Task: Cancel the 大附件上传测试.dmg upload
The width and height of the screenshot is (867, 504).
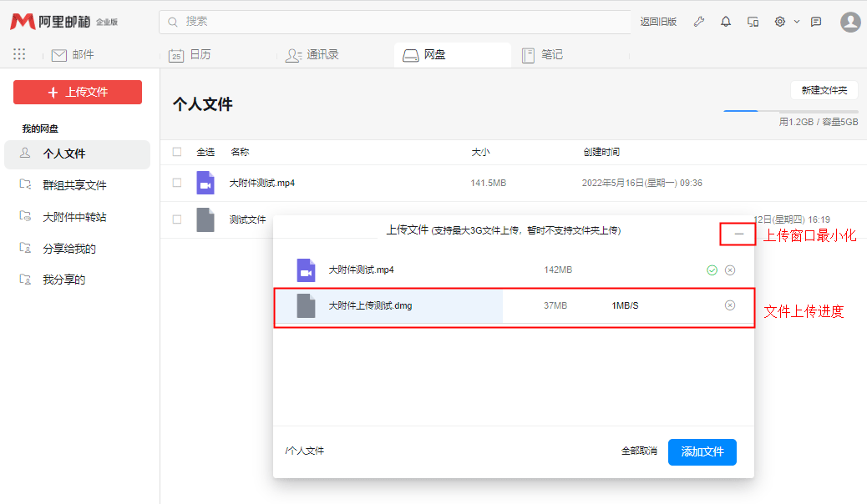Action: (x=731, y=306)
